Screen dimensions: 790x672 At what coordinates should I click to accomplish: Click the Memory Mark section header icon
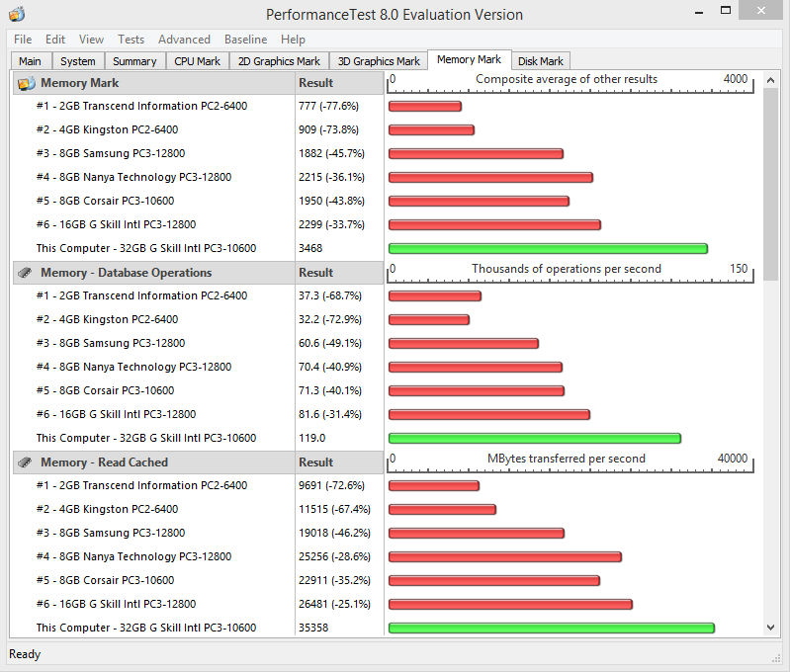click(27, 83)
